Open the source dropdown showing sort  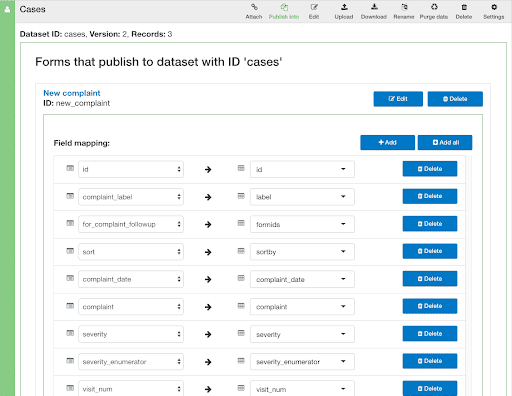(131, 252)
